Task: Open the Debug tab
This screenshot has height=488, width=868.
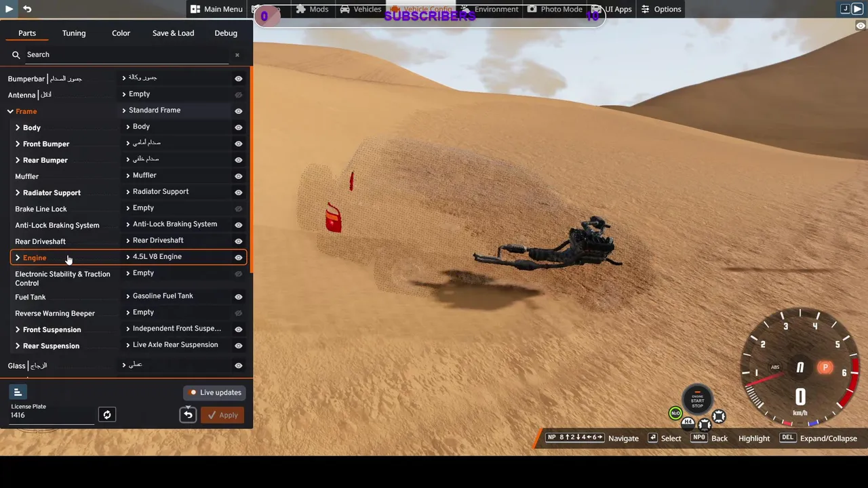Action: 226,33
